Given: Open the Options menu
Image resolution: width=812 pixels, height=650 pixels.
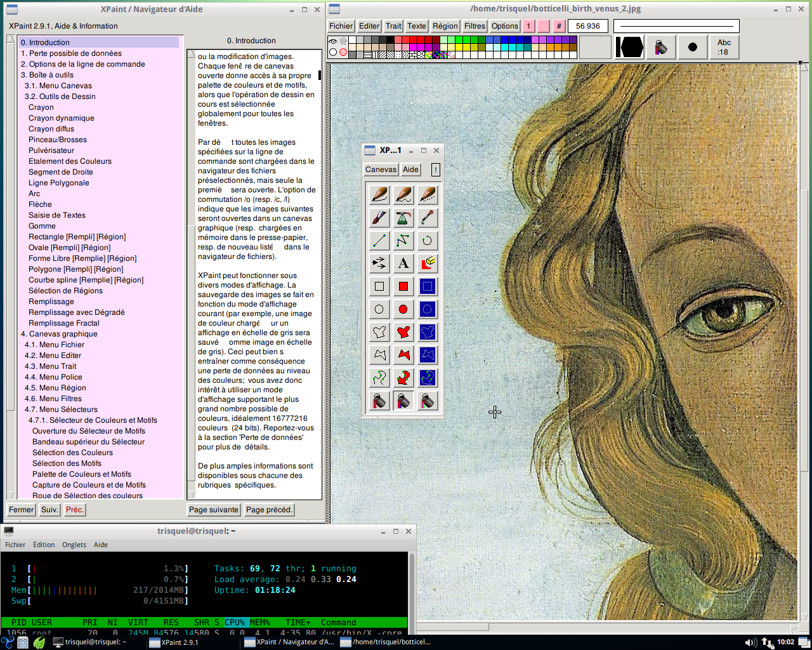Looking at the screenshot, I should 505,26.
